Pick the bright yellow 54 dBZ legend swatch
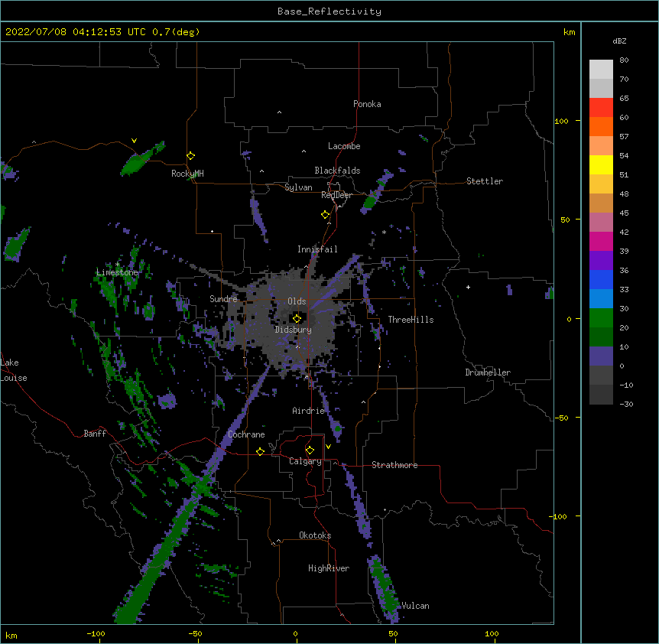Image resolution: width=659 pixels, height=644 pixels. tap(601, 164)
